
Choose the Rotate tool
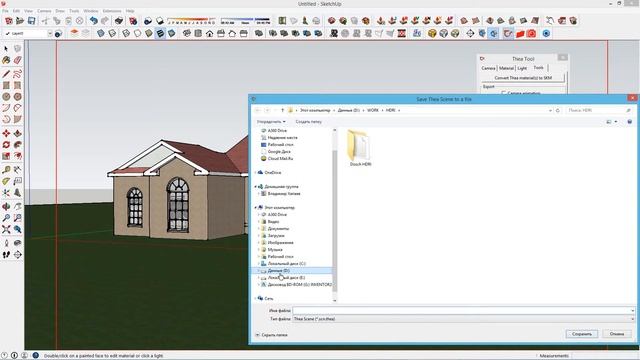click(6, 145)
